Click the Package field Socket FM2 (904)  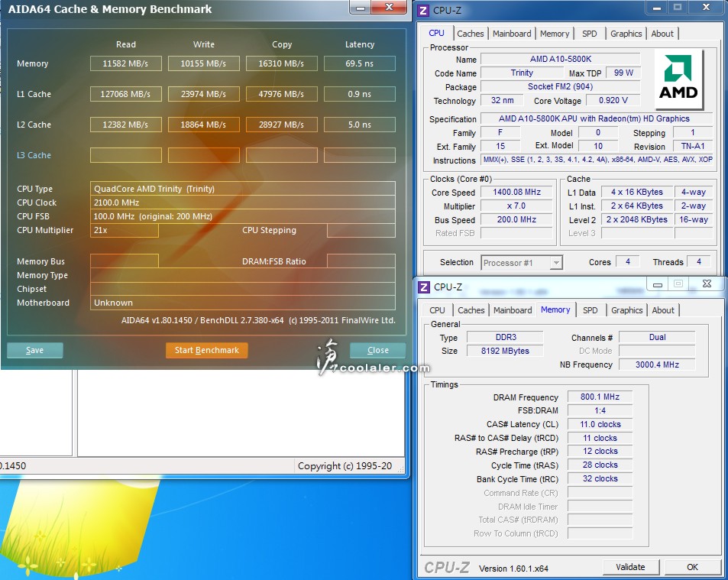coord(561,86)
